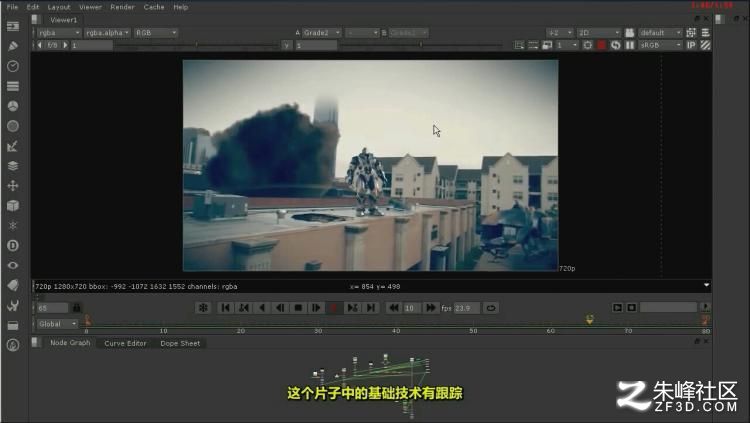This screenshot has height=423, width=750.
Task: Open the 3D nodes cube icon
Action: [x=13, y=206]
